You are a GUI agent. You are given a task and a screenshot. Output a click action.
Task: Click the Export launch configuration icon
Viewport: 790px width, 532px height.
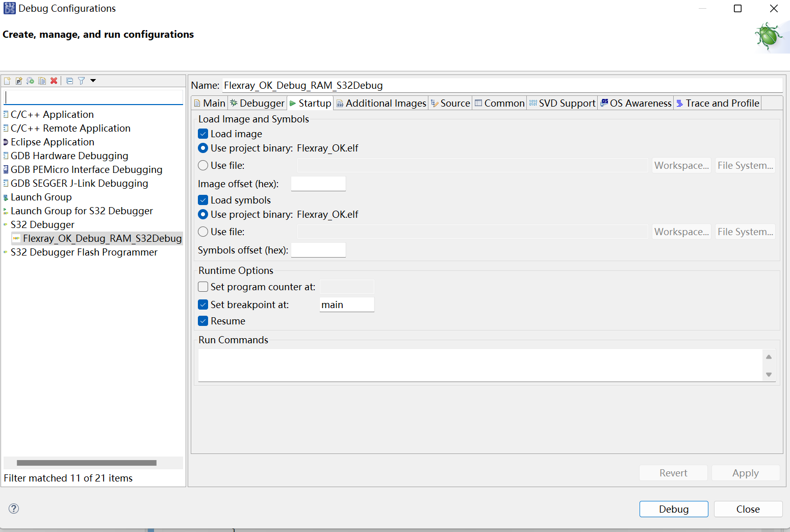(31, 81)
